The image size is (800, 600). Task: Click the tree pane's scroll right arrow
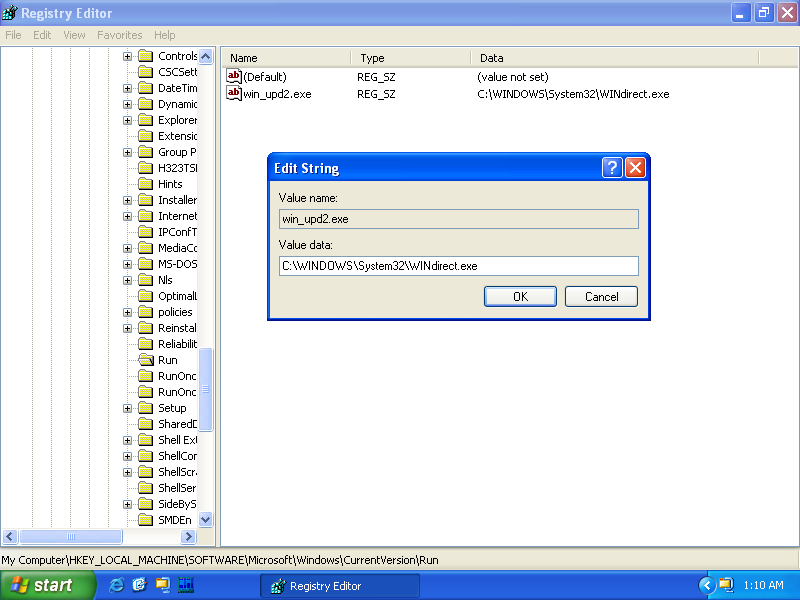pyautogui.click(x=188, y=536)
